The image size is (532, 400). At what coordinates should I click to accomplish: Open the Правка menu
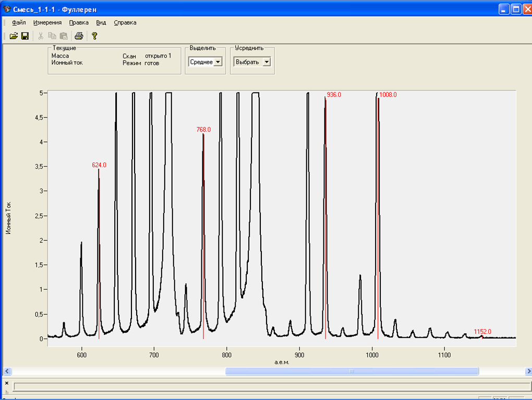tap(79, 22)
